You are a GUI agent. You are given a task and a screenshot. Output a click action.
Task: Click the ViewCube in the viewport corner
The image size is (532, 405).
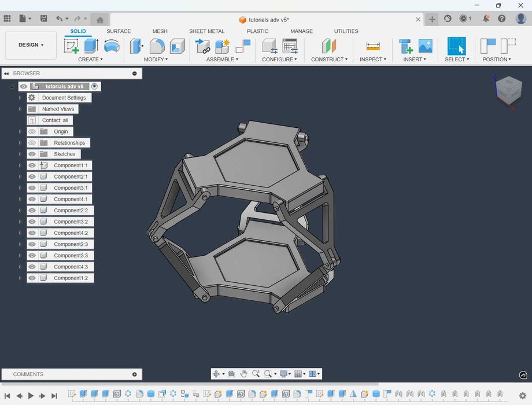click(x=508, y=91)
